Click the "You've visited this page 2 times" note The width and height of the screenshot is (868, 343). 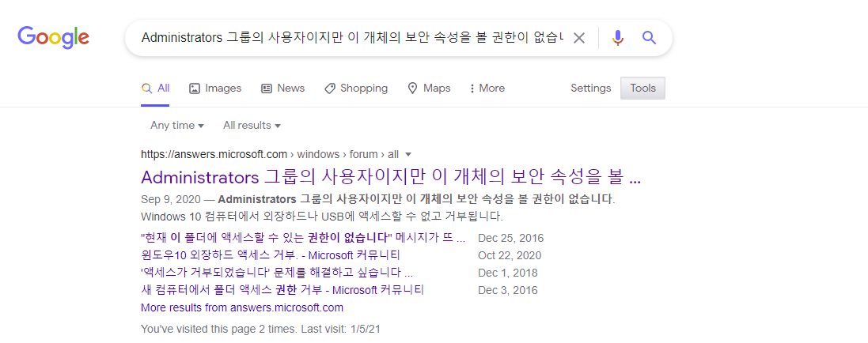point(261,329)
